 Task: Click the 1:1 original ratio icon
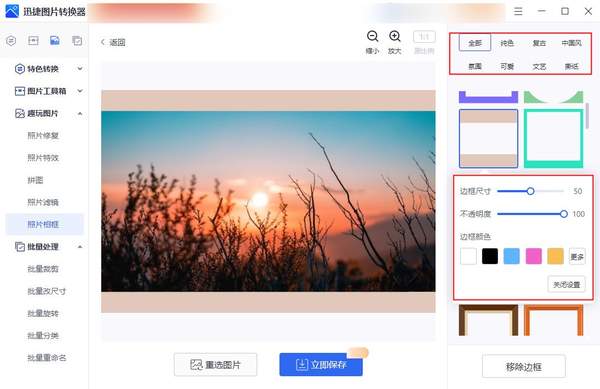[424, 37]
